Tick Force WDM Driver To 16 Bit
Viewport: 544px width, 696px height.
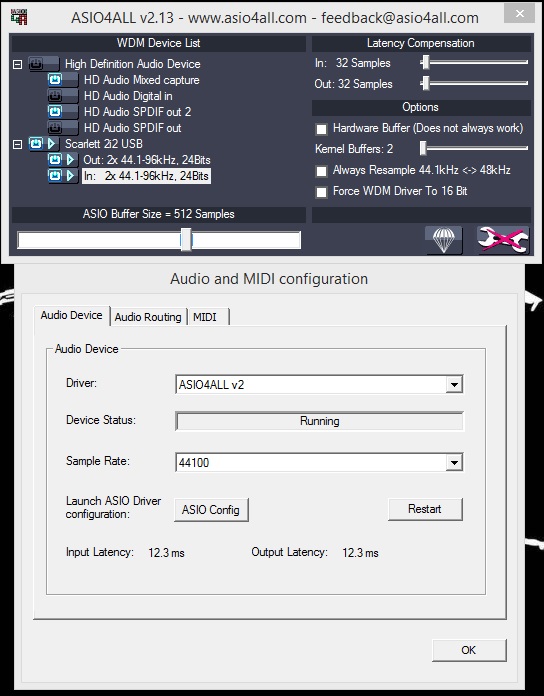[321, 192]
